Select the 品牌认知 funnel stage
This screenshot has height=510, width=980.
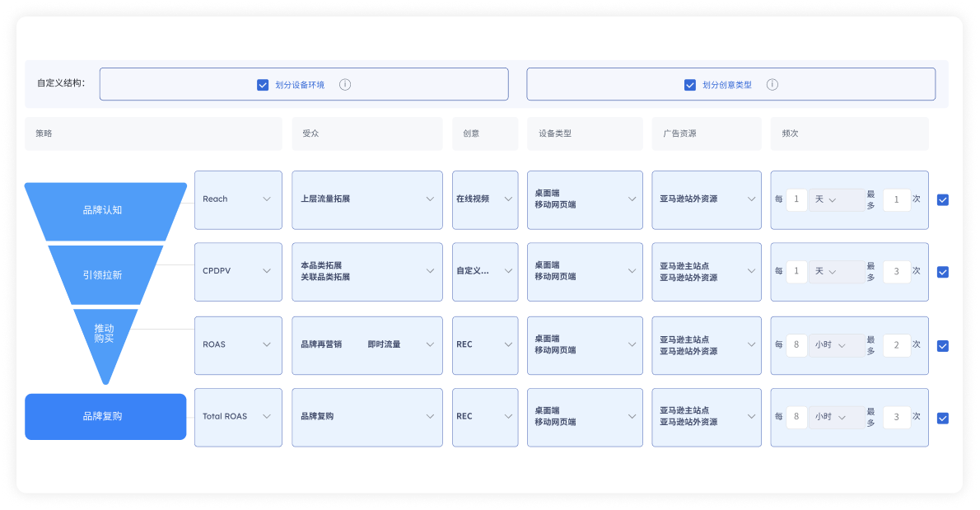(x=102, y=210)
